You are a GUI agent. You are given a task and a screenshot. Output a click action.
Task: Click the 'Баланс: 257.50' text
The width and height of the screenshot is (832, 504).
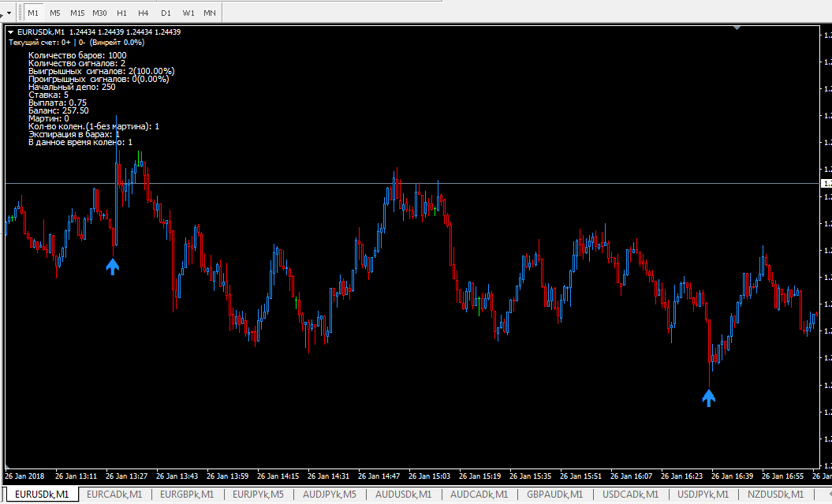tap(59, 111)
